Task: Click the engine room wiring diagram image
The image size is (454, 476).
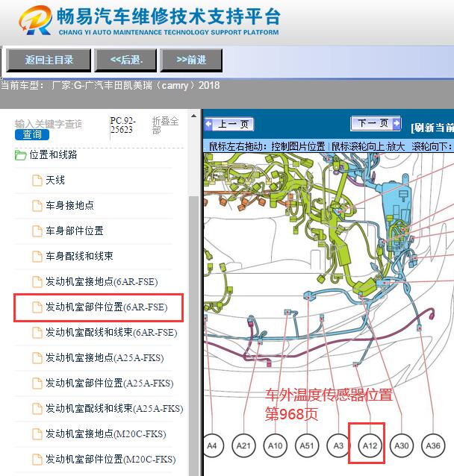Action: [x=329, y=314]
